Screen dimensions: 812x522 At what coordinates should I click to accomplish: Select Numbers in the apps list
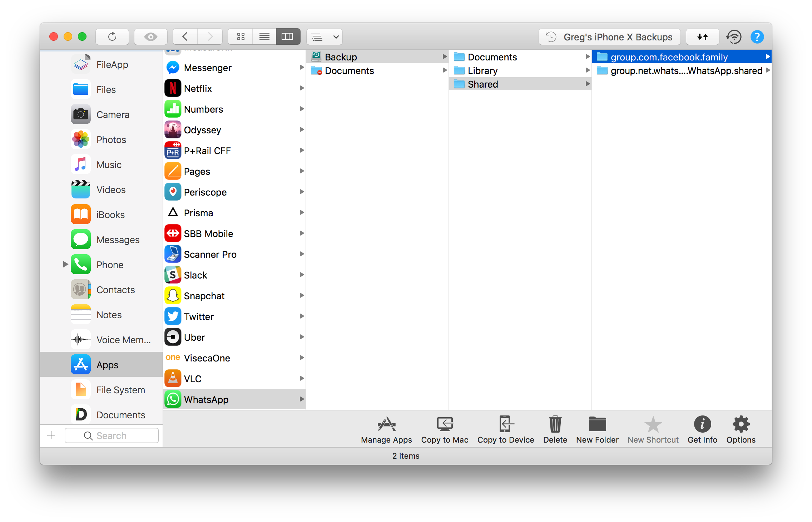point(234,109)
